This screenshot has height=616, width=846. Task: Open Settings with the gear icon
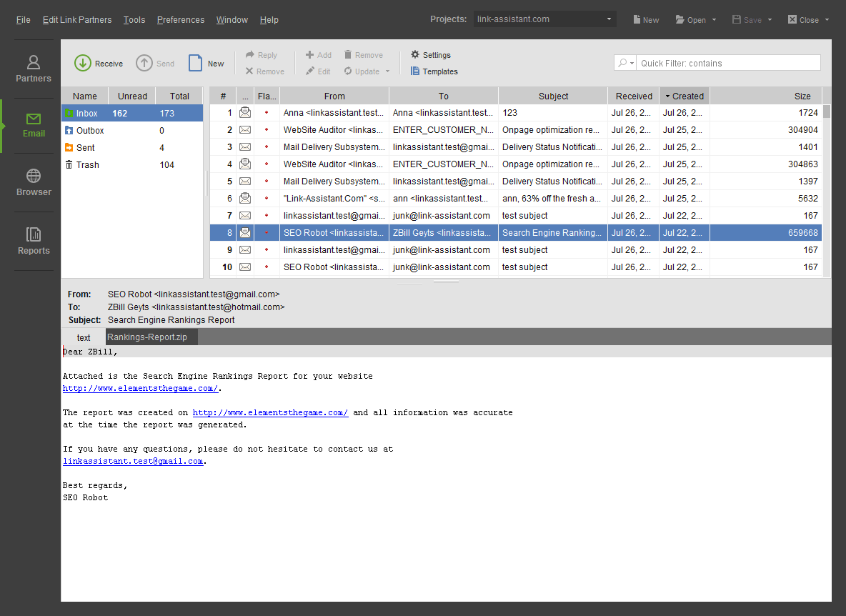pos(415,55)
